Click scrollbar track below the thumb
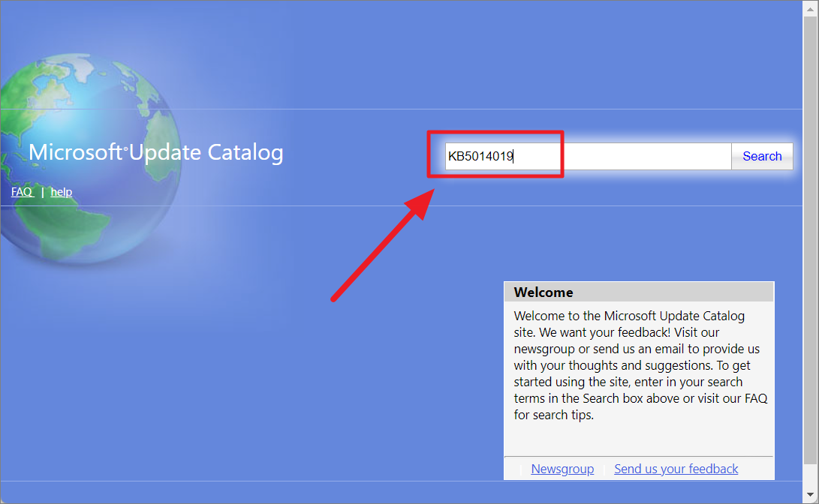 810,475
